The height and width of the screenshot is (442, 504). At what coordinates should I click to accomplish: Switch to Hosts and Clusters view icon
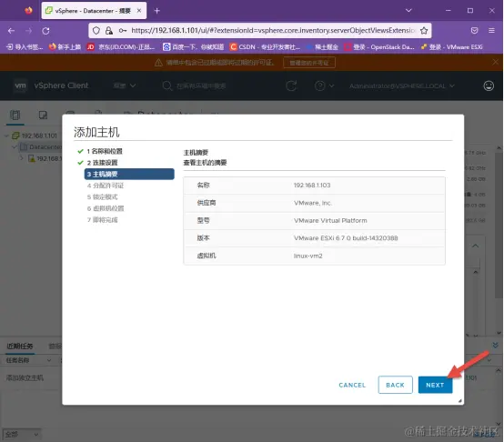[15, 115]
